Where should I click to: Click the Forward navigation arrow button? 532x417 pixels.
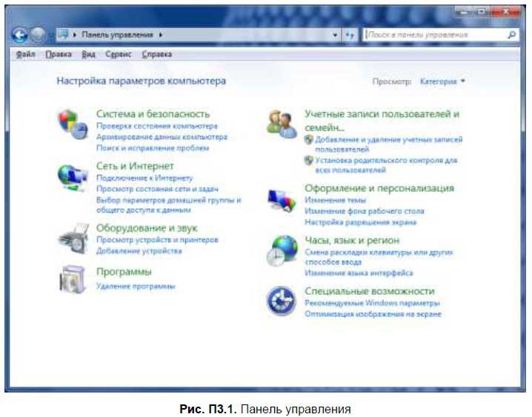pos(37,35)
